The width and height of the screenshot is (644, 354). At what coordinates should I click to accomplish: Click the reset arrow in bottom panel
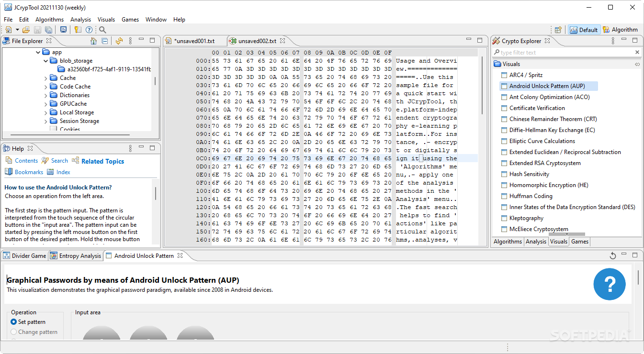tap(613, 256)
